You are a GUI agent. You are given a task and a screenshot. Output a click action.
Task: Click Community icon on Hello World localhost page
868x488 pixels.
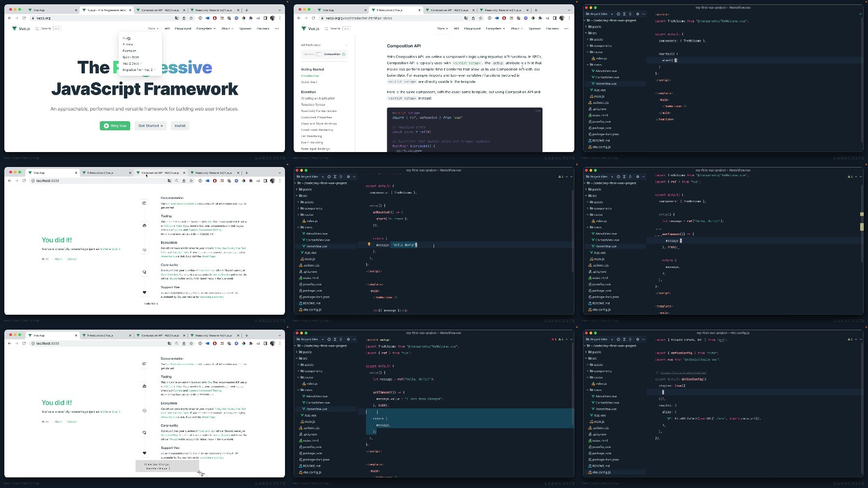click(x=144, y=272)
